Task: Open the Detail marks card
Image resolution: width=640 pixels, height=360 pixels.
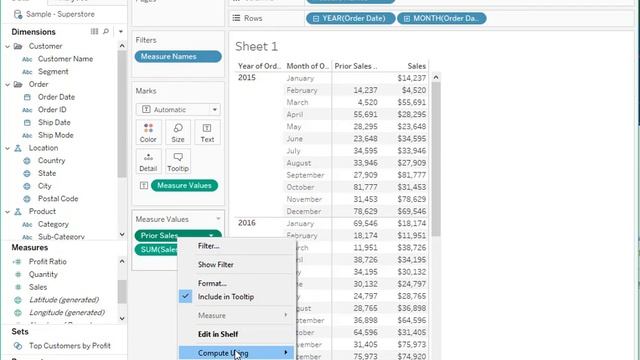Action: click(148, 162)
